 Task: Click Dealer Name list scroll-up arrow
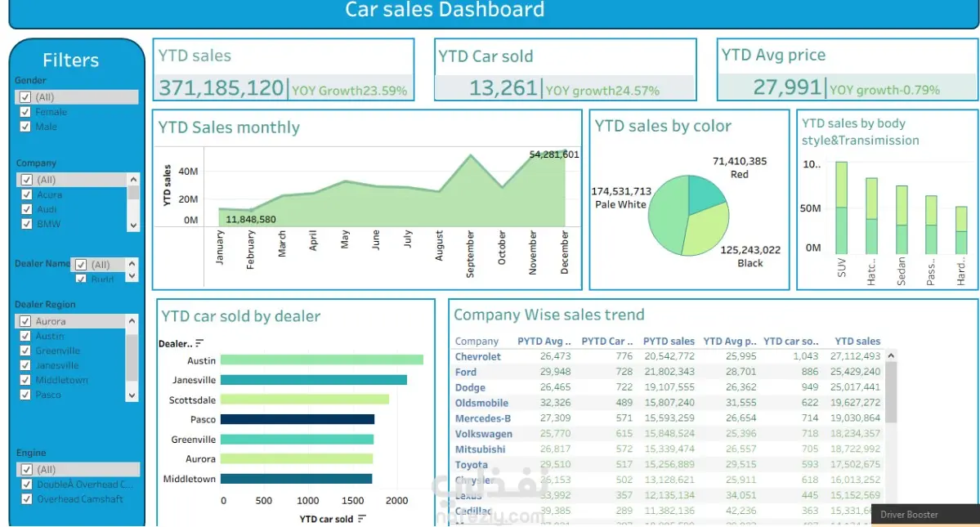(132, 263)
